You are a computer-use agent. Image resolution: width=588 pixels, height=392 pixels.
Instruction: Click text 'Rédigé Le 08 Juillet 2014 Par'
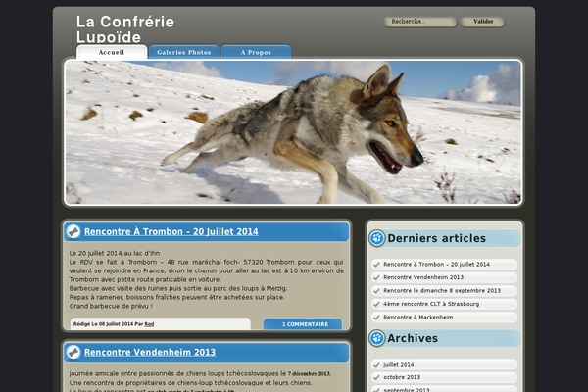[109, 324]
